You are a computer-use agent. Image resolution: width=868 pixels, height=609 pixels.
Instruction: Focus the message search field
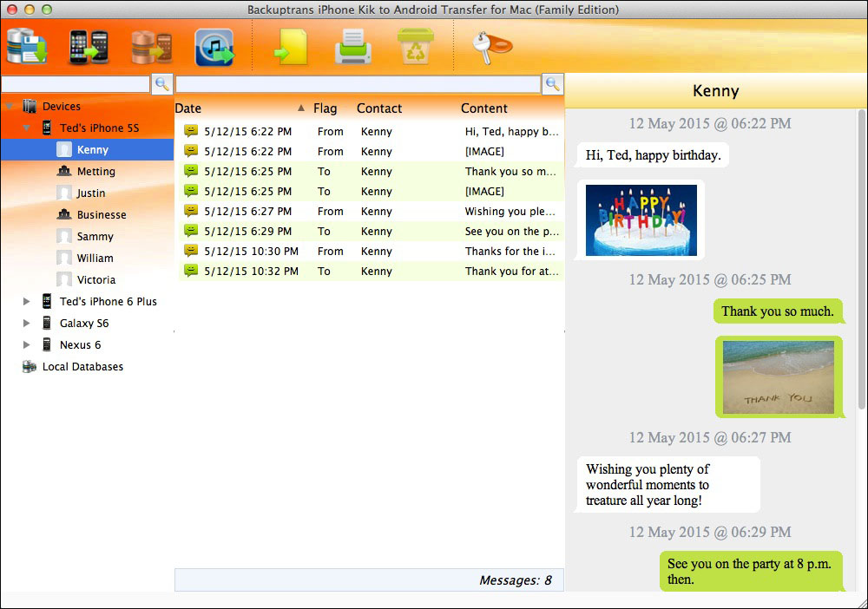pyautogui.click(x=358, y=84)
